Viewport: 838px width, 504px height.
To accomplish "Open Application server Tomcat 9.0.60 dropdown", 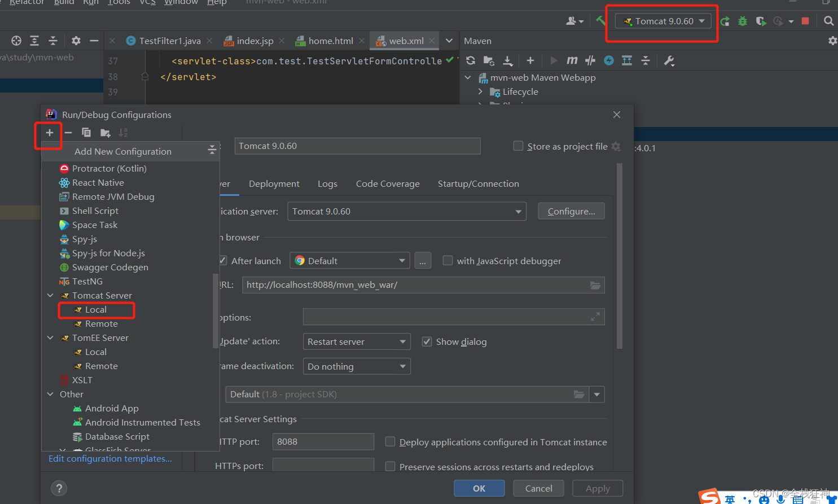I will click(407, 212).
